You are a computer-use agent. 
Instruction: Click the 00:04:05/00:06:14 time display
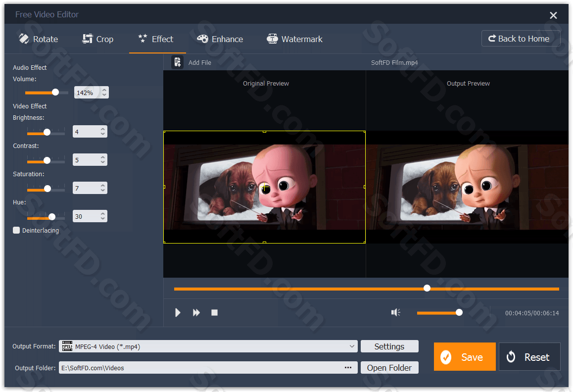click(x=532, y=313)
